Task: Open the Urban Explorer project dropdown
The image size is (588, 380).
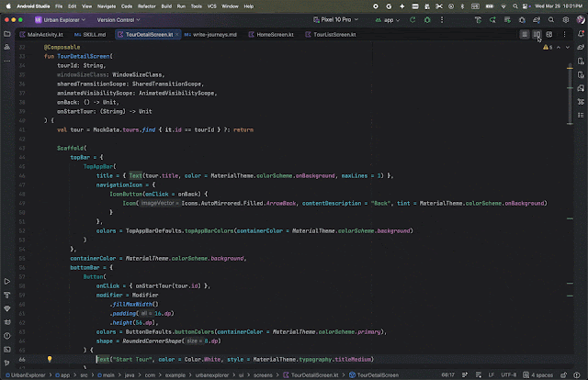Action: 62,18
